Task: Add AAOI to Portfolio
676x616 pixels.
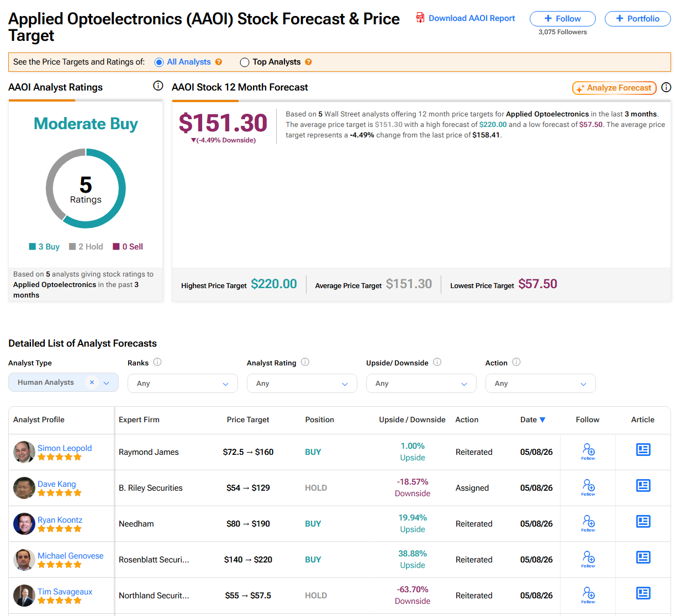Action: click(x=638, y=19)
